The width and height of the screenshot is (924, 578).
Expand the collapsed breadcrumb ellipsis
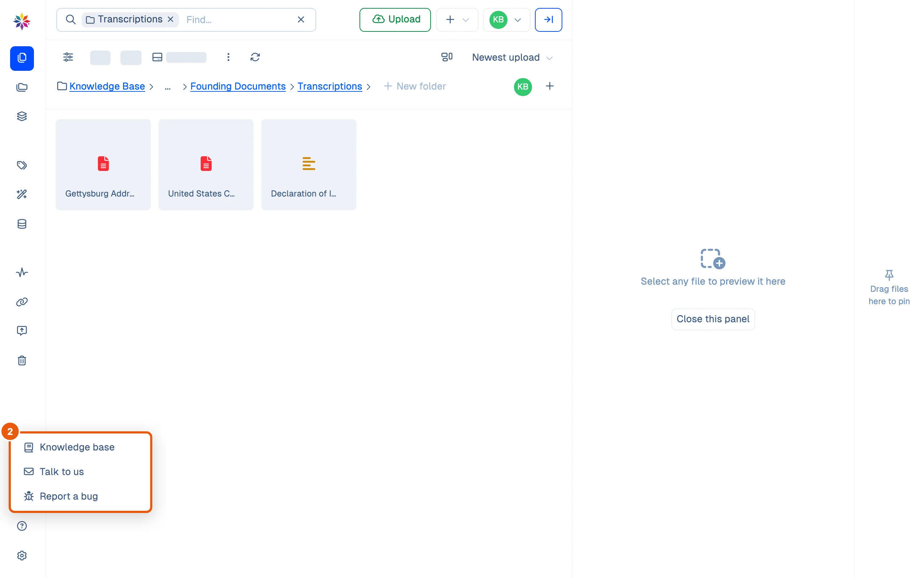(x=167, y=87)
